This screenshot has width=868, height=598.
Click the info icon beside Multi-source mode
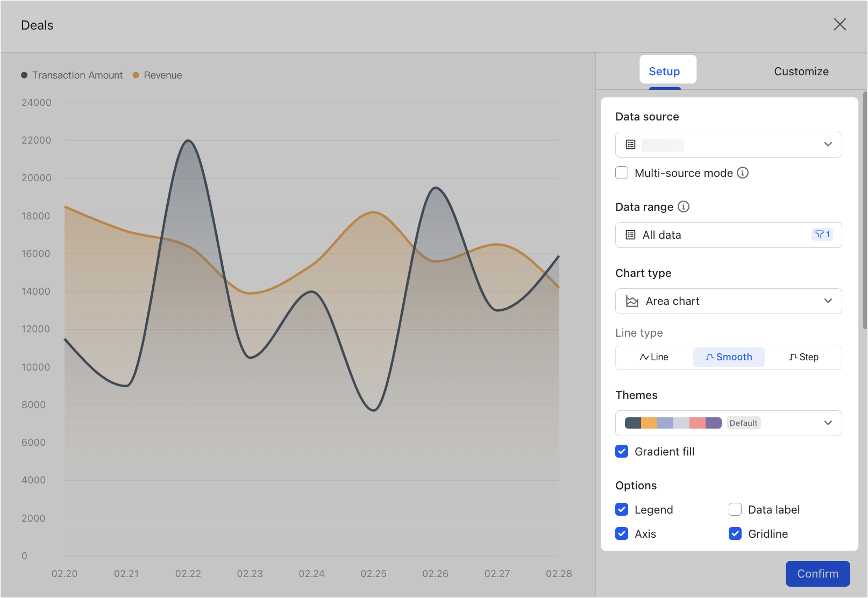click(x=743, y=173)
